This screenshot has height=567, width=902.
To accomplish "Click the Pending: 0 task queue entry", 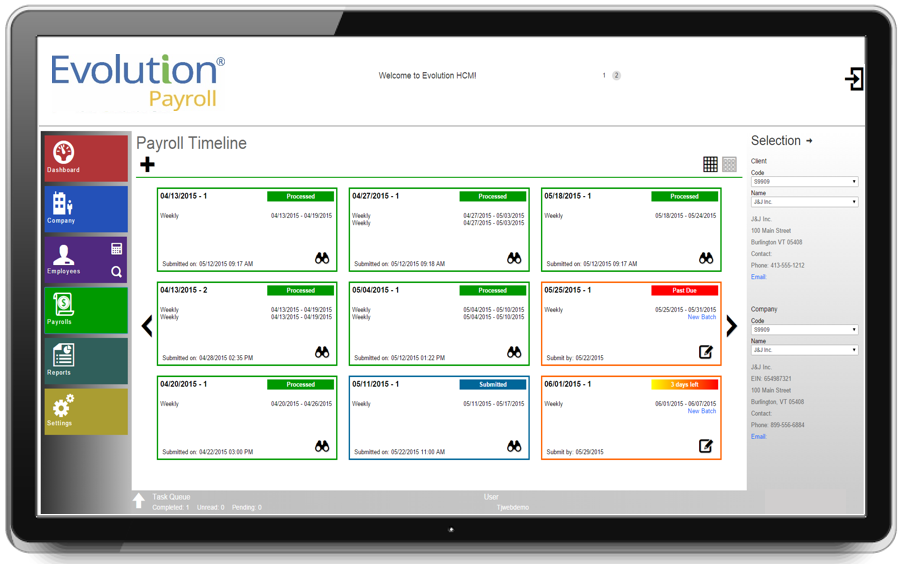I will pos(247,507).
